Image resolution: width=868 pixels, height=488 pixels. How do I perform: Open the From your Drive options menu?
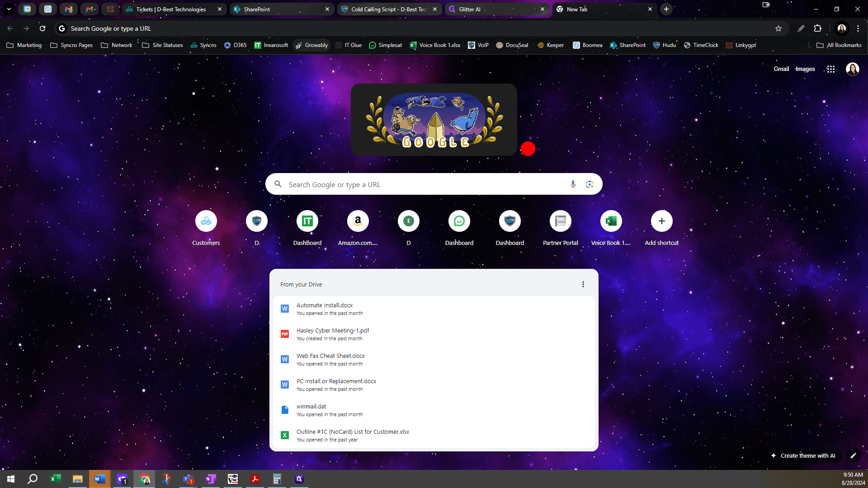click(583, 284)
